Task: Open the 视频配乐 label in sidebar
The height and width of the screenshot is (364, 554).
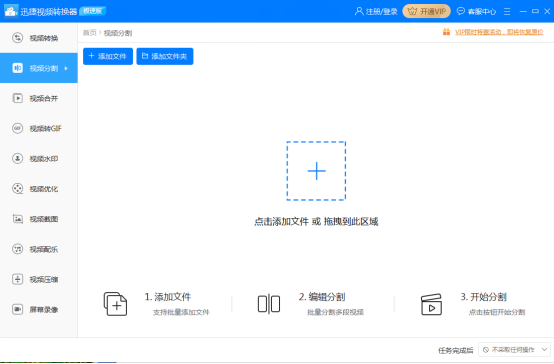Action: point(44,249)
